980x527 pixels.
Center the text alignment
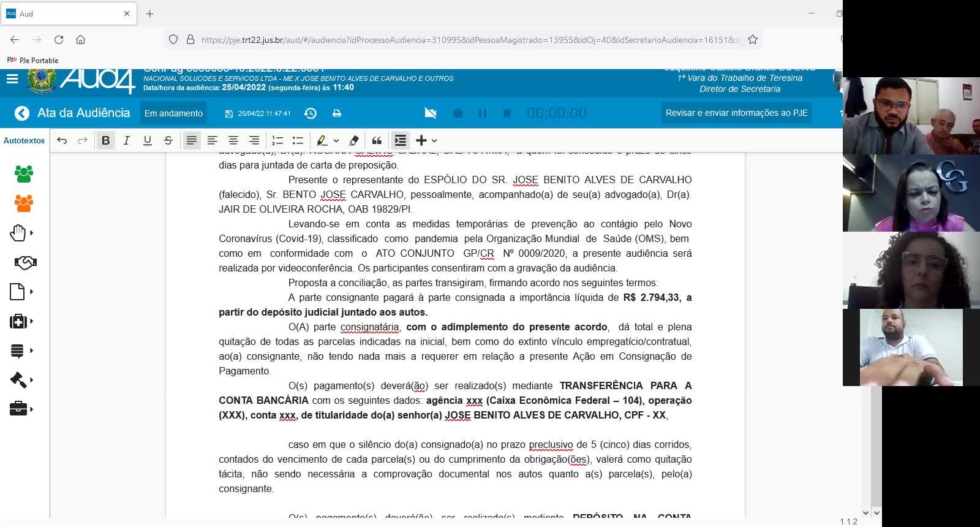click(233, 140)
